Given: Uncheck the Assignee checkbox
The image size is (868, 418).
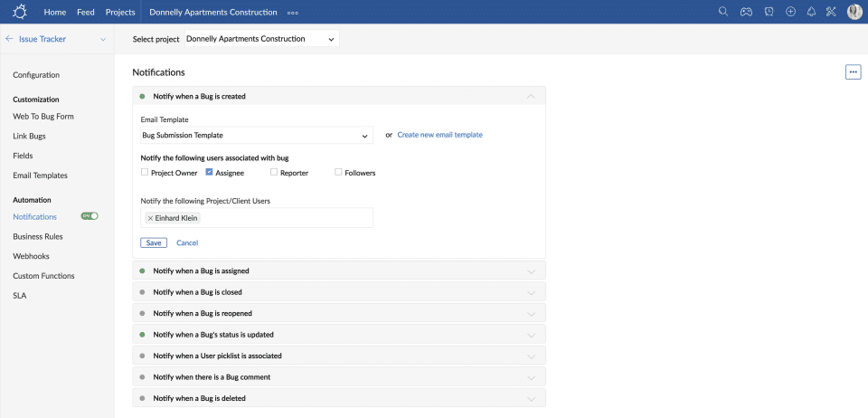Looking at the screenshot, I should point(209,172).
